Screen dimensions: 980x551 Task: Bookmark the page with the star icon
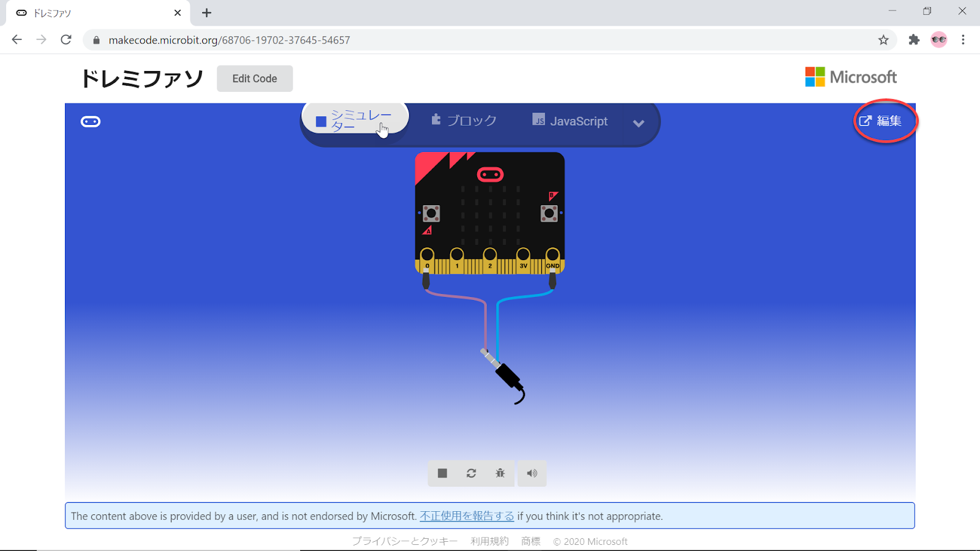[x=883, y=40]
